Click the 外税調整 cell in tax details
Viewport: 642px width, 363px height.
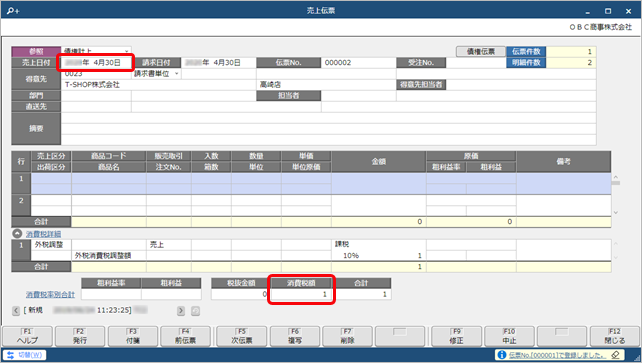[x=51, y=245]
